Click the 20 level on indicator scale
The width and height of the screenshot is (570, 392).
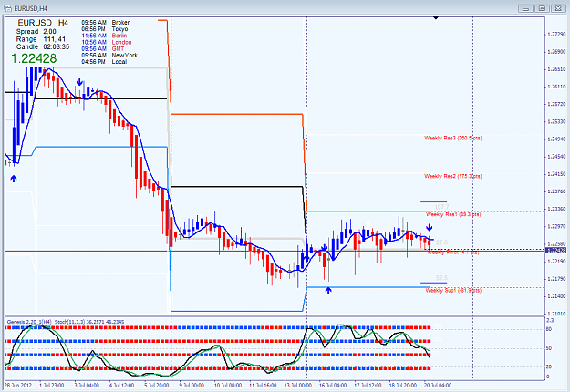[549, 366]
